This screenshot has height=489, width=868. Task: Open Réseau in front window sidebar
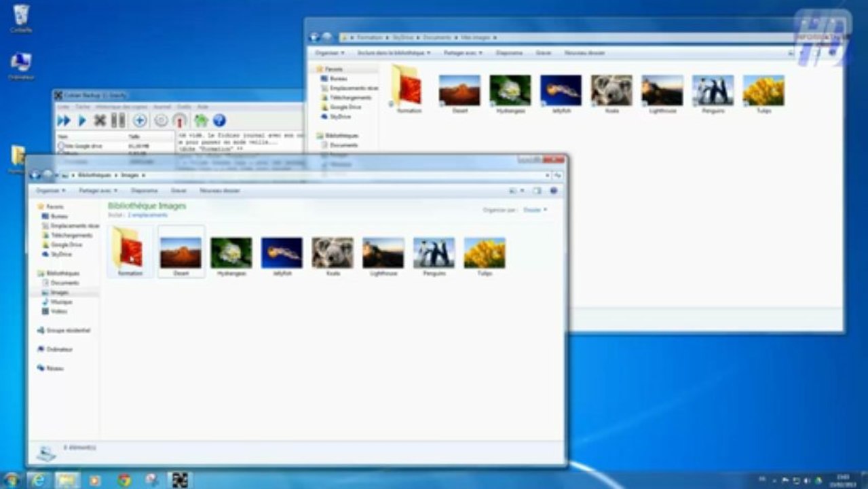[x=50, y=368]
